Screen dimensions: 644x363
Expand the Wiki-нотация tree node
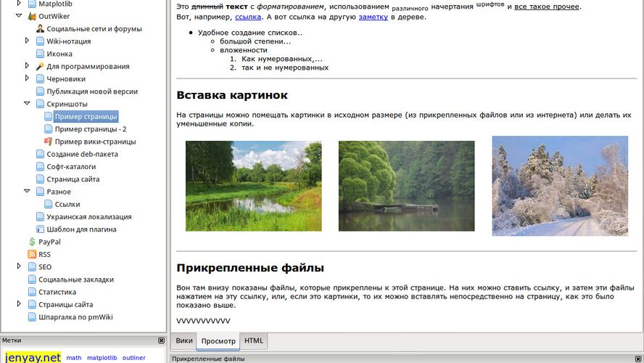pos(28,41)
